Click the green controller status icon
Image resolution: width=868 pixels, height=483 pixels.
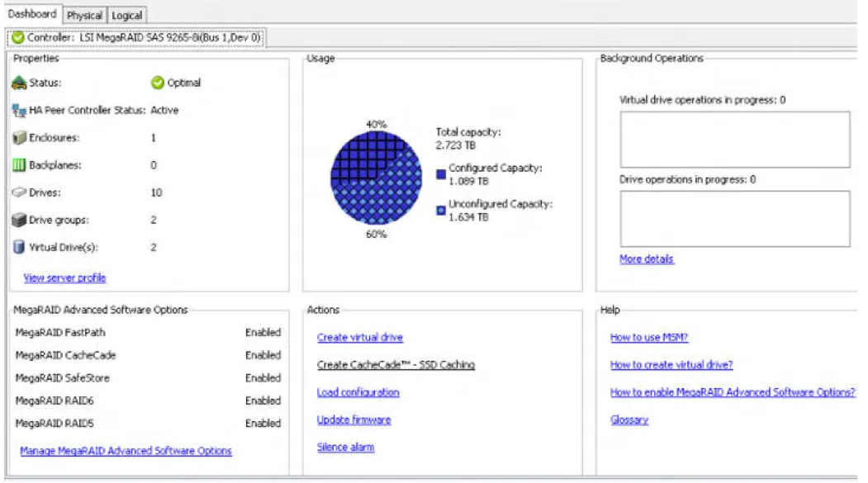pyautogui.click(x=17, y=38)
